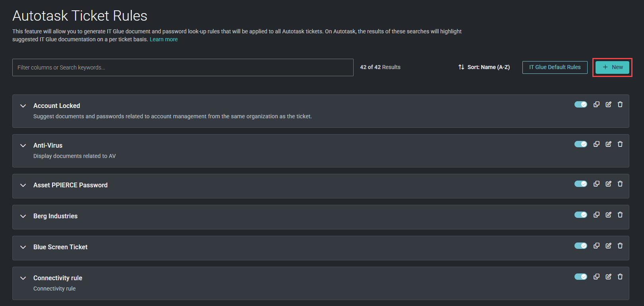This screenshot has height=306, width=644.
Task: Focus the filter columns search field
Action: pos(183,67)
